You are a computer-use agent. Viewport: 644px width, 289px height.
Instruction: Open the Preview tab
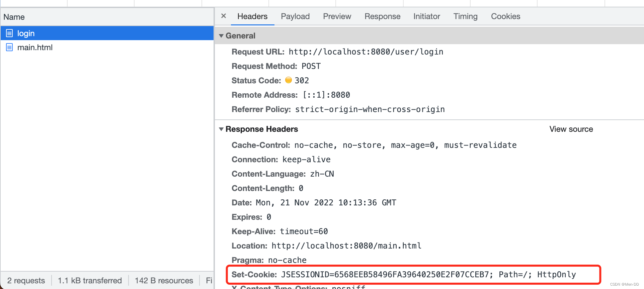tap(337, 16)
